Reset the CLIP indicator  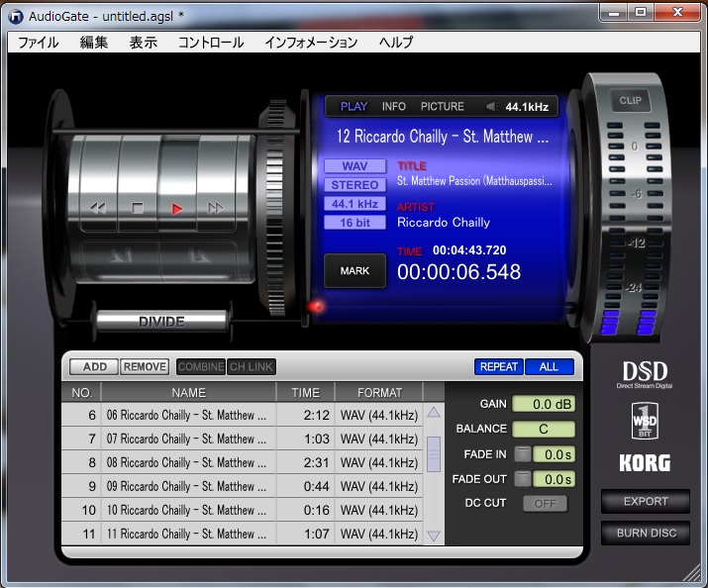click(631, 101)
